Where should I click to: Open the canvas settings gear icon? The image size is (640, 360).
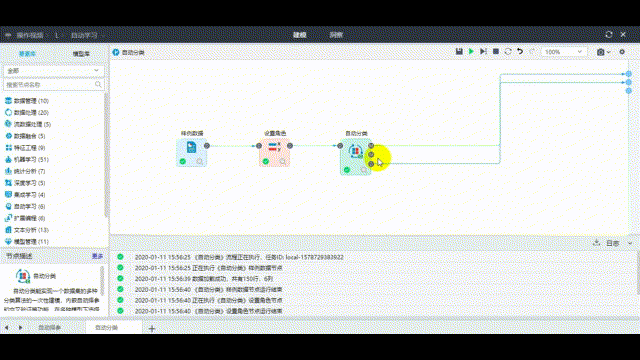pos(622,52)
